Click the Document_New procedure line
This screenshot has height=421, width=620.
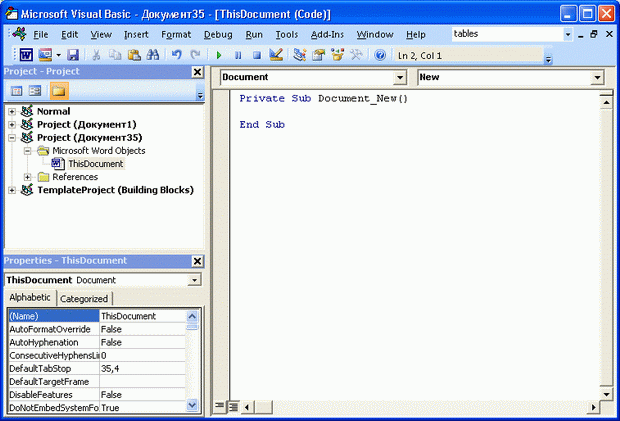(323, 98)
